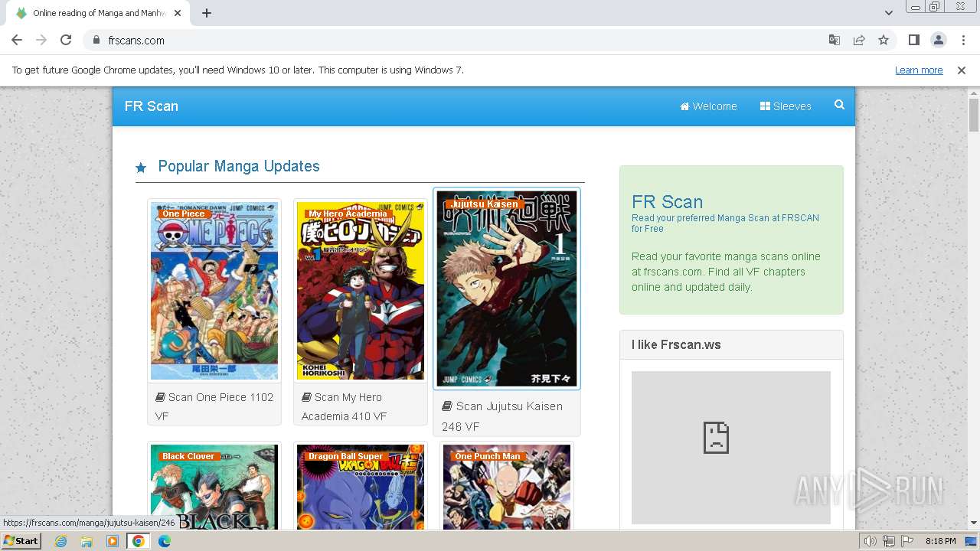Click the orange One Piece title label
The image size is (980, 551).
(x=184, y=214)
